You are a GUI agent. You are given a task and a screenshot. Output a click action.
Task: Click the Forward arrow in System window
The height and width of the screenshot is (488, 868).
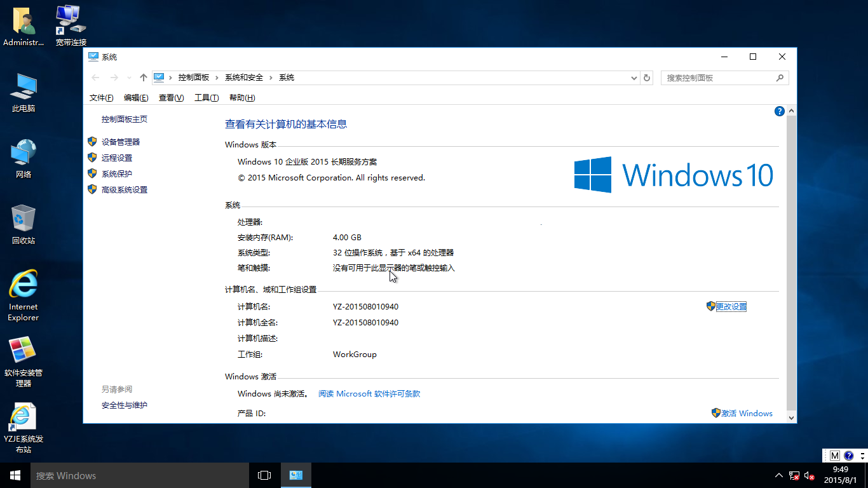click(x=114, y=78)
